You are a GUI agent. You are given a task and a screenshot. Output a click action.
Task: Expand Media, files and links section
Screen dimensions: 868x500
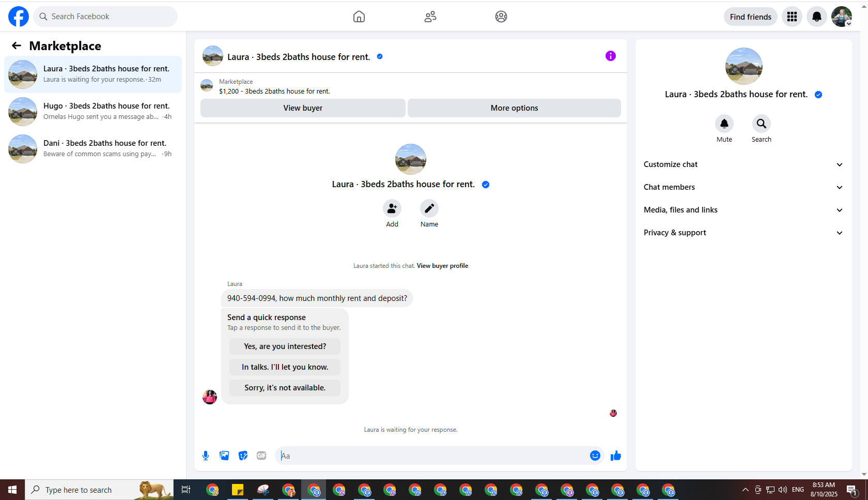tap(743, 210)
